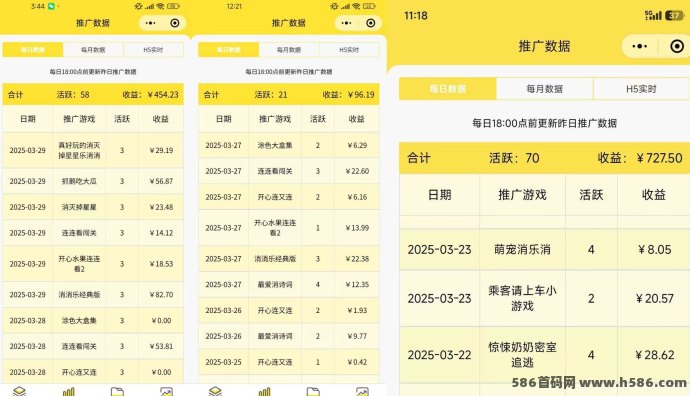Switch to 每月数据 tab on the 12:21 screen
This screenshot has width=690, height=396.
click(x=289, y=50)
